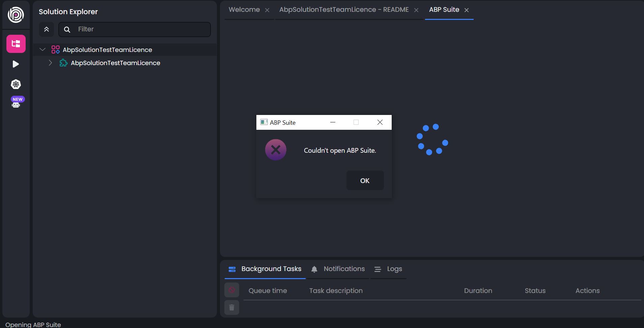Open the Logs panel tab
Screen dimensions: 644x328
click(394, 269)
